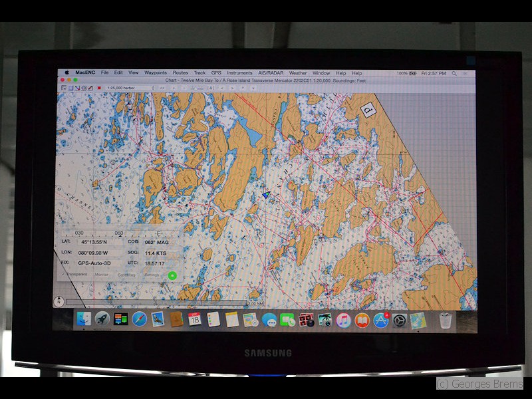Open FaceTime from the Dock

(x=288, y=320)
